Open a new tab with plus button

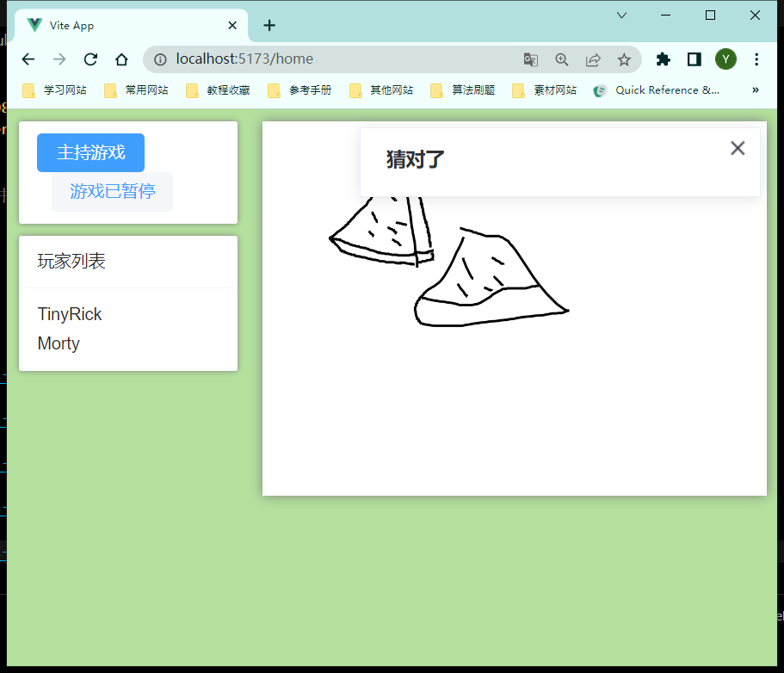pyautogui.click(x=269, y=25)
